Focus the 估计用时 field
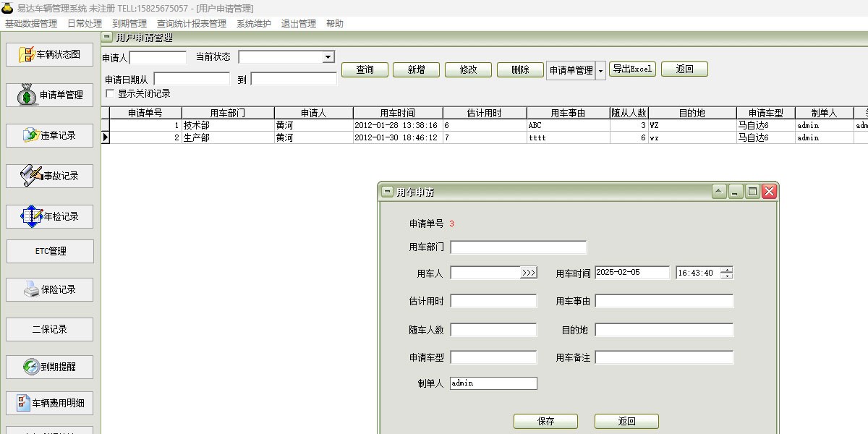The width and height of the screenshot is (868, 434). (494, 301)
